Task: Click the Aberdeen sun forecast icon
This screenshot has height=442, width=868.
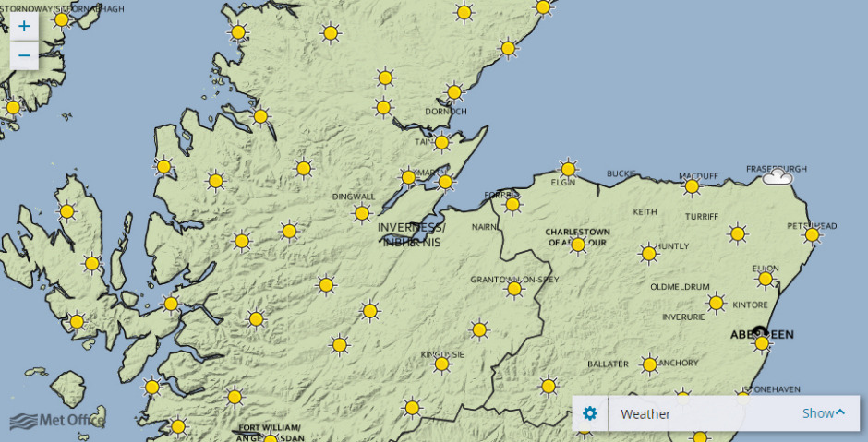Action: point(762,344)
